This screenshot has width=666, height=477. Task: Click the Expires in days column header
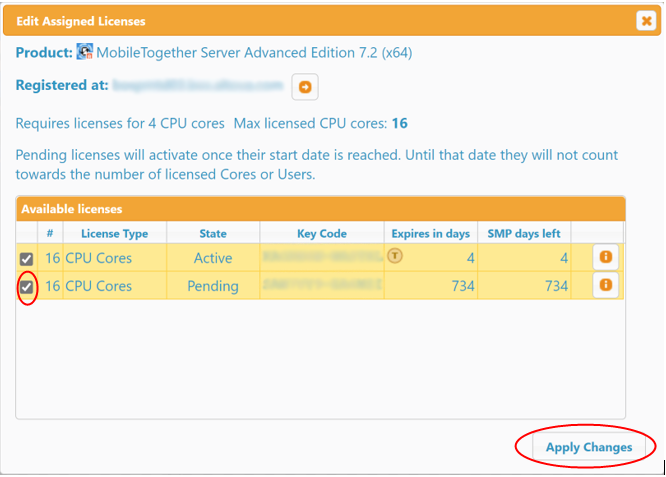(x=430, y=234)
